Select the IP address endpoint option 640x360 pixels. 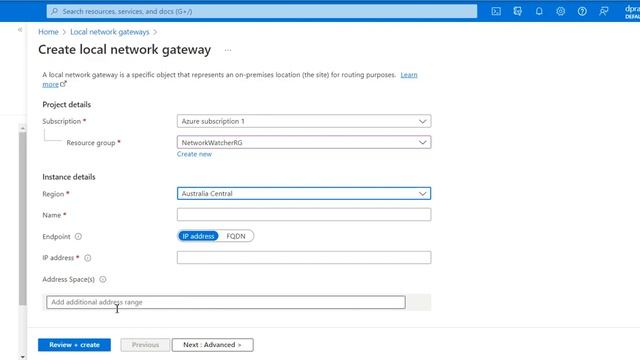coord(198,236)
